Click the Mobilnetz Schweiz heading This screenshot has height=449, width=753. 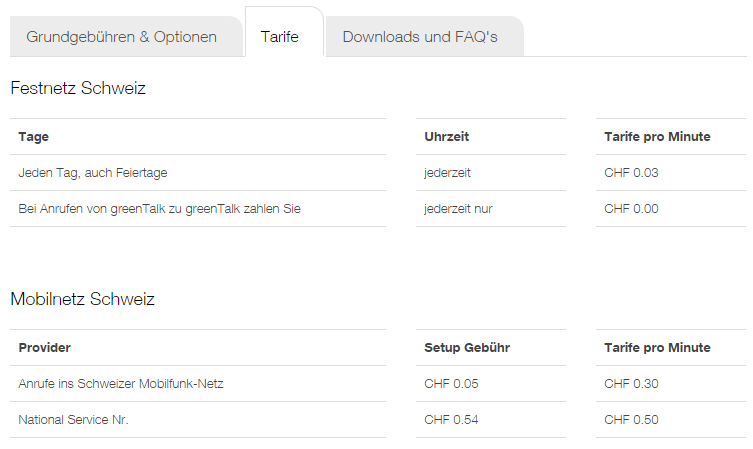[x=83, y=299]
